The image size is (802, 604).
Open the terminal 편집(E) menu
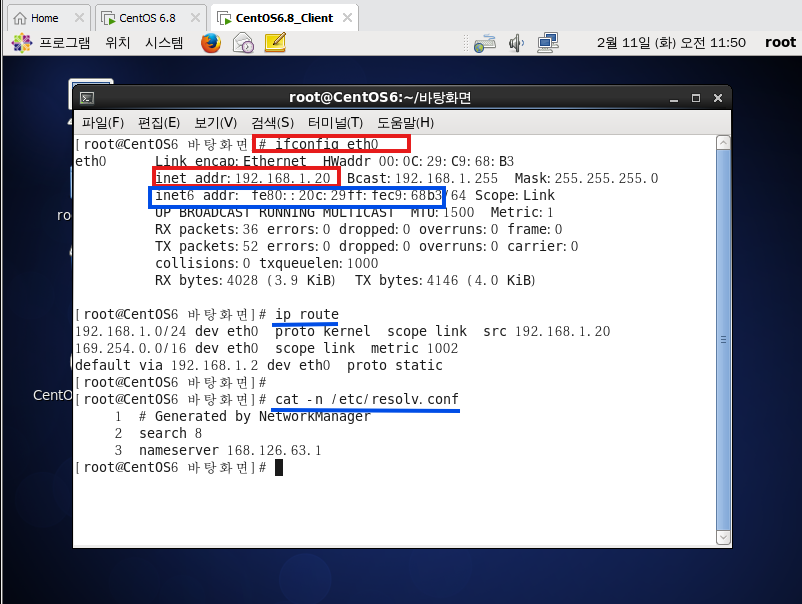(159, 123)
